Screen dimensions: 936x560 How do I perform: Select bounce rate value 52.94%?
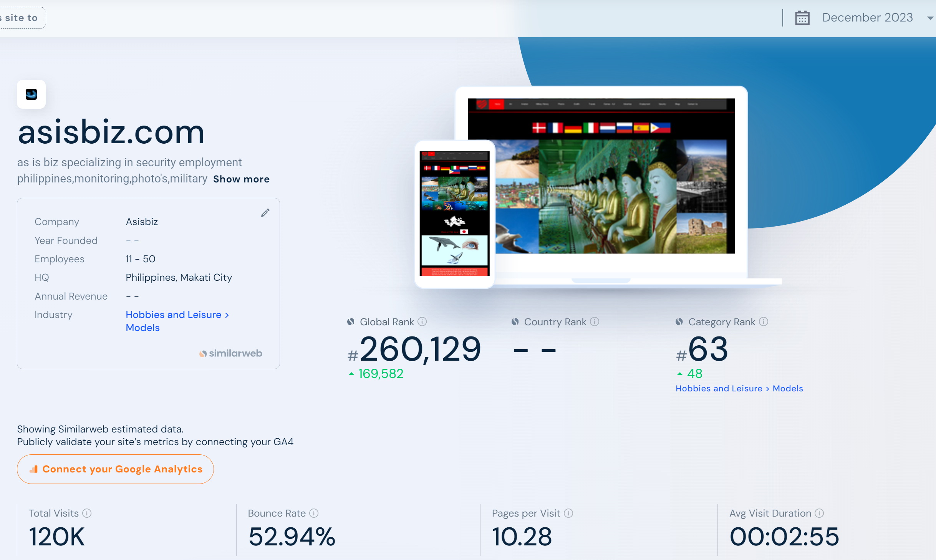pyautogui.click(x=292, y=536)
